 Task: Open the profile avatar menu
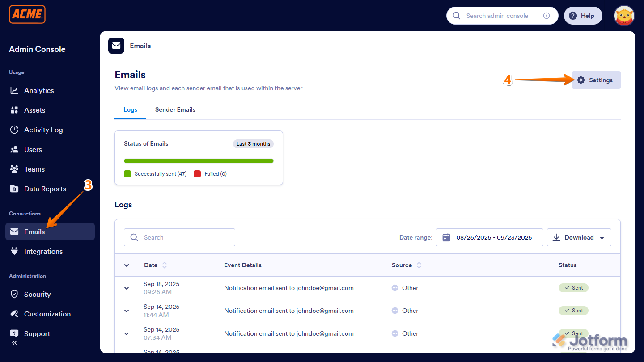[x=624, y=16]
